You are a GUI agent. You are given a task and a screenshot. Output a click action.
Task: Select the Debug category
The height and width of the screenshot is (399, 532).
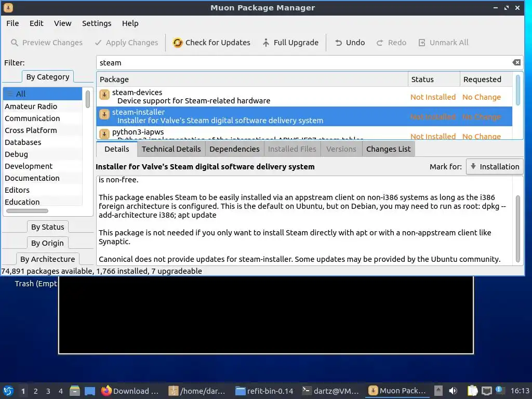coord(43,154)
